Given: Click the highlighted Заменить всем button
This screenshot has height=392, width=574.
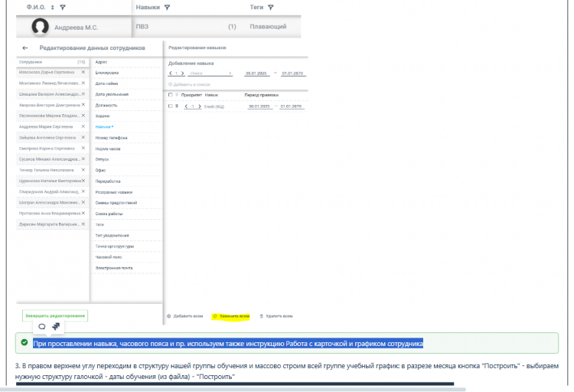Looking at the screenshot, I should coord(231,316).
